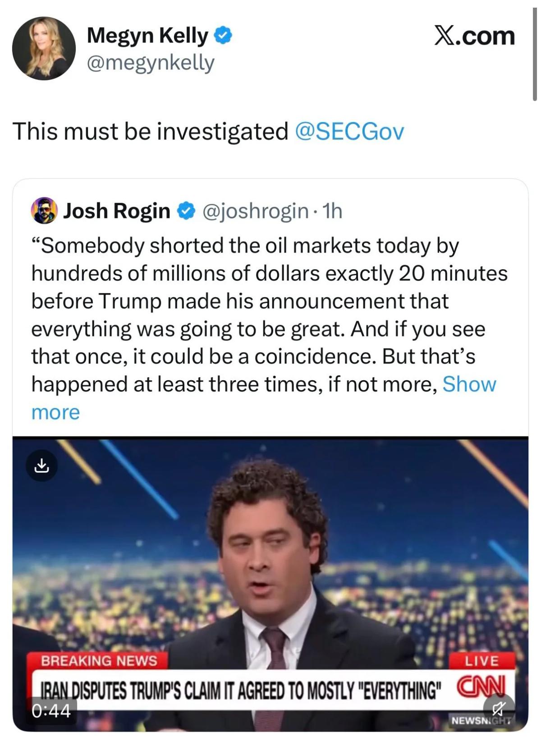Click the download icon on the video

click(41, 465)
